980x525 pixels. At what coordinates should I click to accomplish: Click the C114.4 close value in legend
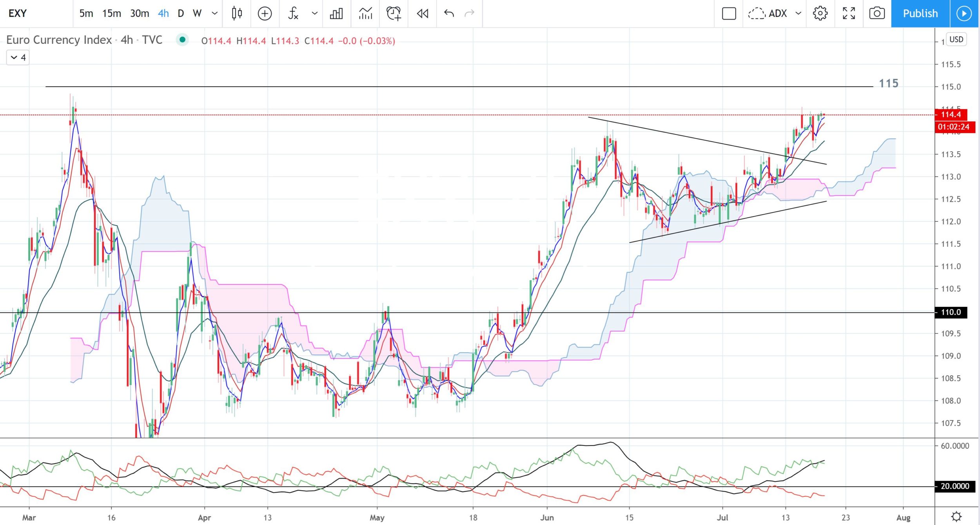pos(319,41)
